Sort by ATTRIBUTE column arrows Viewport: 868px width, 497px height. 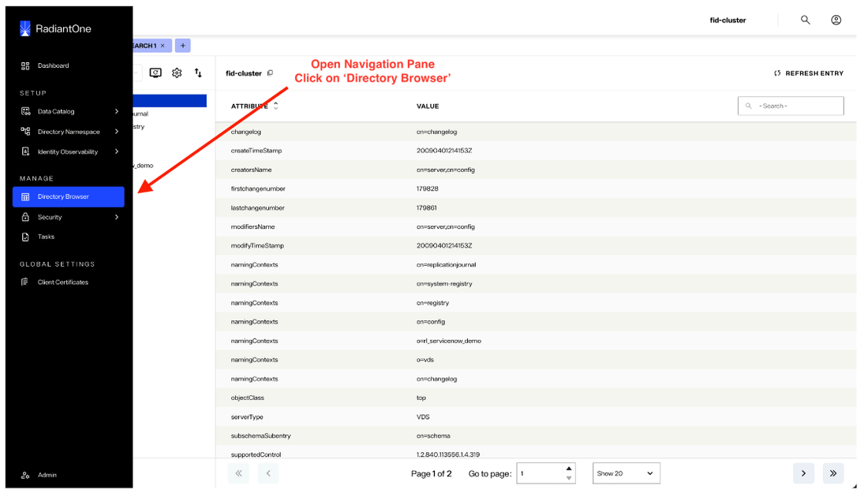coord(275,106)
